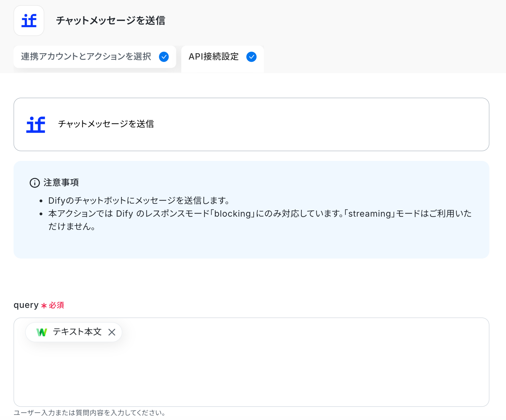506x420 pixels.
Task: Click empty area of the query input field
Action: pos(251,374)
